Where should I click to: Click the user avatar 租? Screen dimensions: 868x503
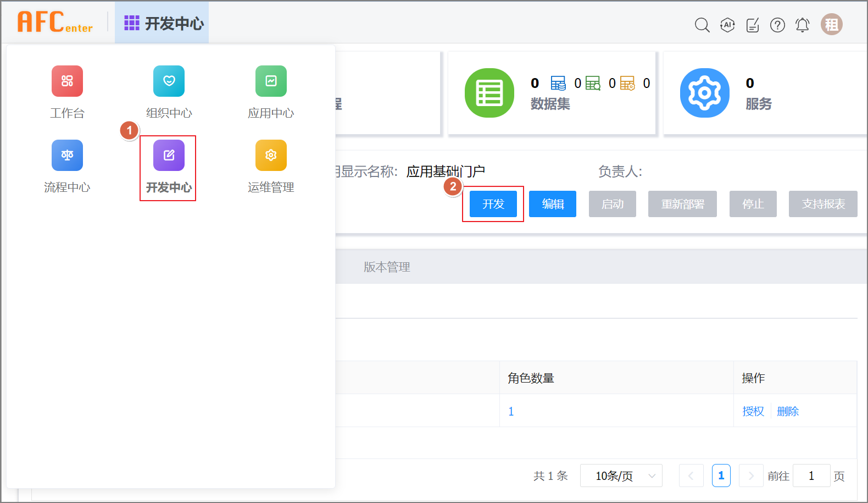(x=831, y=25)
